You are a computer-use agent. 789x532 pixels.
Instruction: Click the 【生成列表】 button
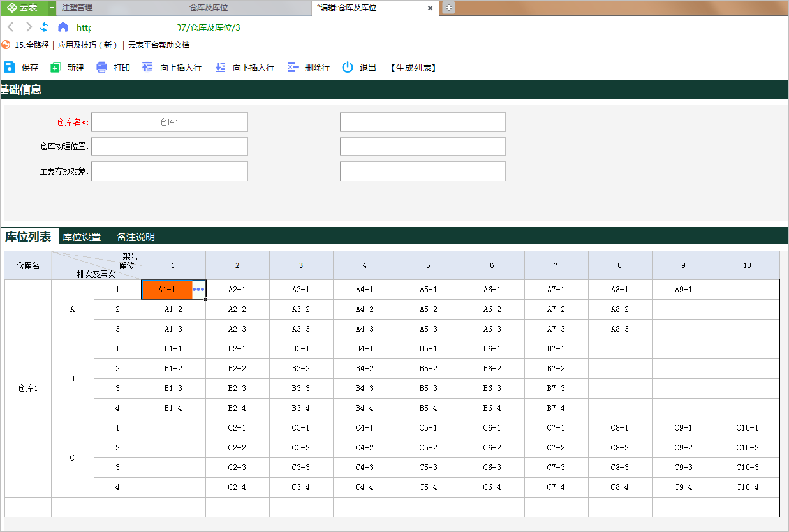[413, 68]
